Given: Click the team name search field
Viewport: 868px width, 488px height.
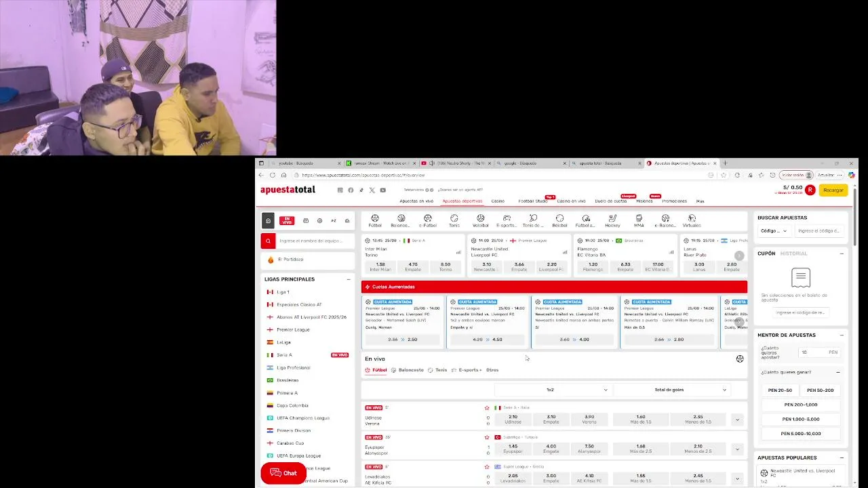Looking at the screenshot, I should 315,241.
